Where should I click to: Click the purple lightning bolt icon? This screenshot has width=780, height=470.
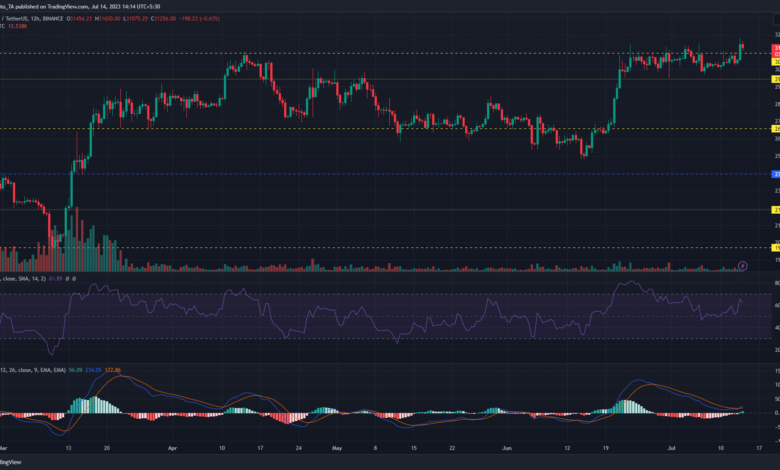click(742, 265)
